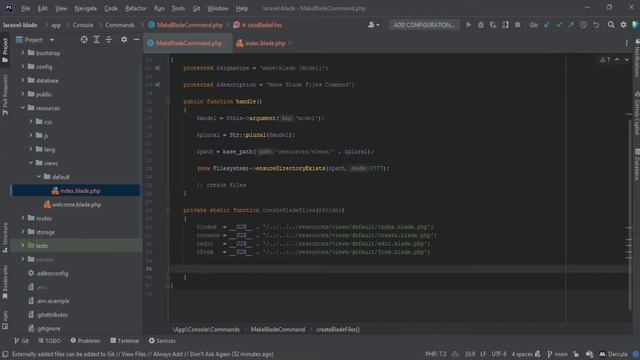Click Add Configuration button
The width and height of the screenshot is (640, 360).
[424, 25]
